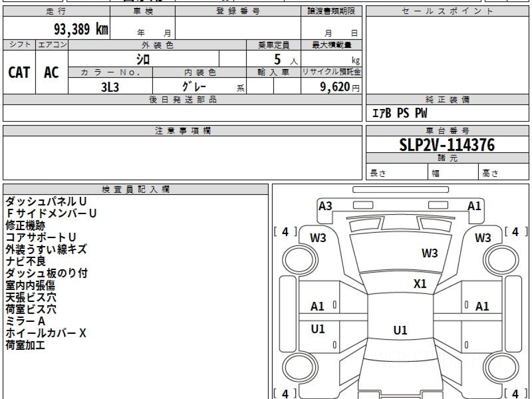Click the note 荷室ビス穴
Screen dimensions: 532x399
pyautogui.click(x=31, y=309)
